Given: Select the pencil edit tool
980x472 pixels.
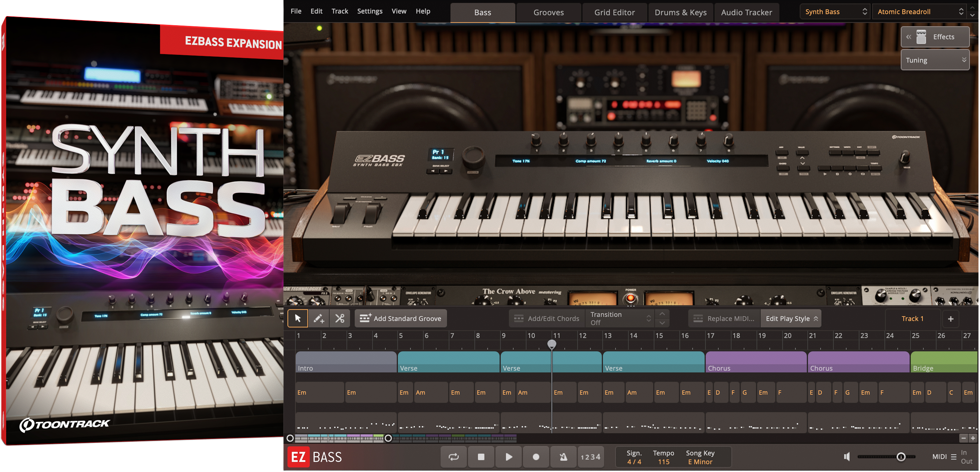Looking at the screenshot, I should [319, 318].
